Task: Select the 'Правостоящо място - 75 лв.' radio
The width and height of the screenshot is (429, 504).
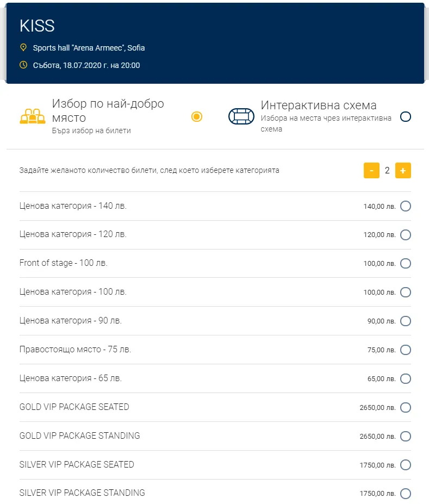Action: pos(406,350)
